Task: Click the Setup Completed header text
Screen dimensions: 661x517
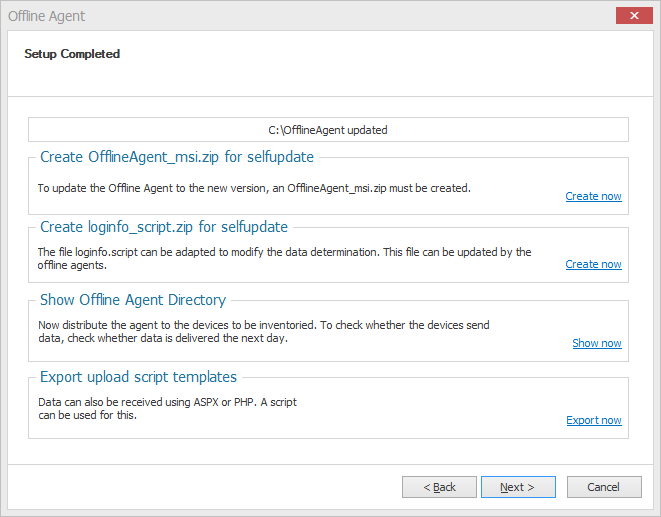Action: pyautogui.click(x=72, y=54)
